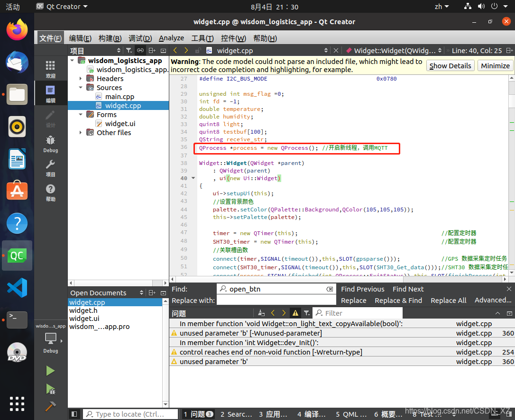This screenshot has height=420, width=515.
Task: Clear the Find text field
Action: click(x=330, y=289)
